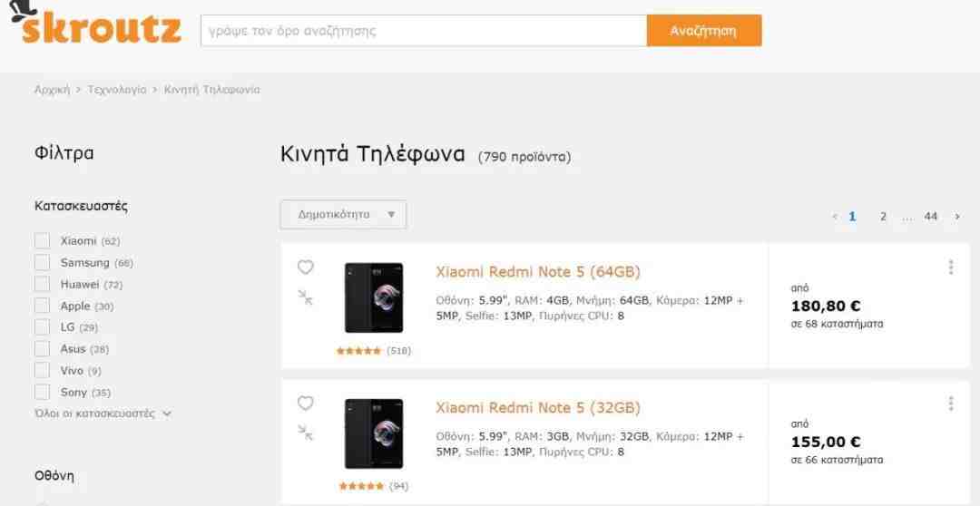Go to page 2 of results

pos(883,217)
